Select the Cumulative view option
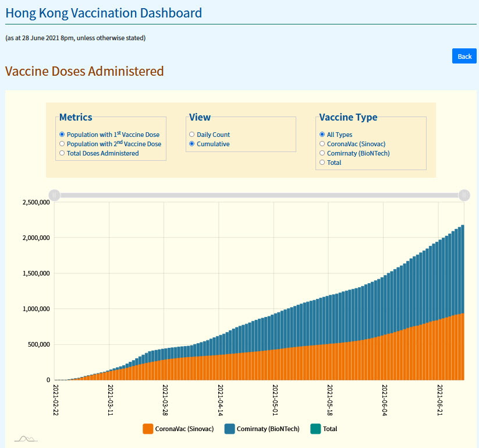 pos(192,144)
